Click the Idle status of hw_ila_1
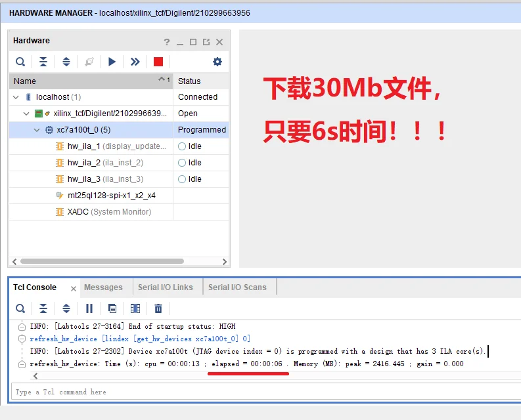This screenshot has height=420, width=521. (x=190, y=146)
